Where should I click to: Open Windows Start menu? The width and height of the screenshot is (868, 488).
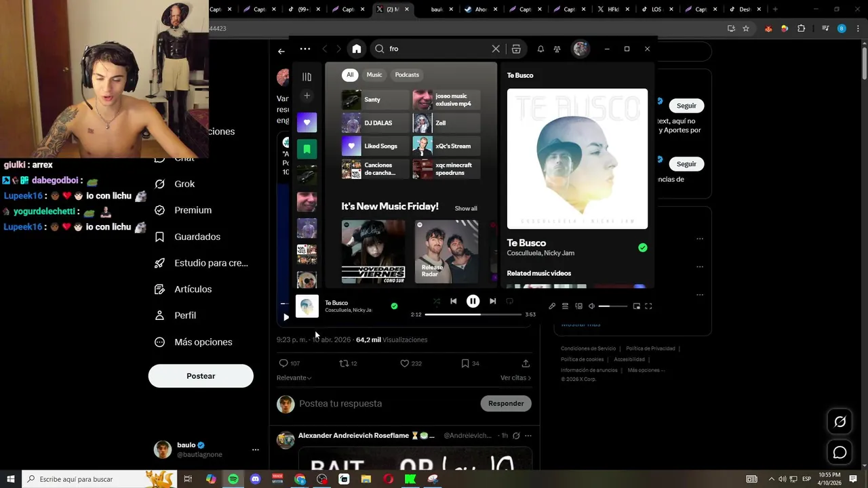(x=10, y=479)
